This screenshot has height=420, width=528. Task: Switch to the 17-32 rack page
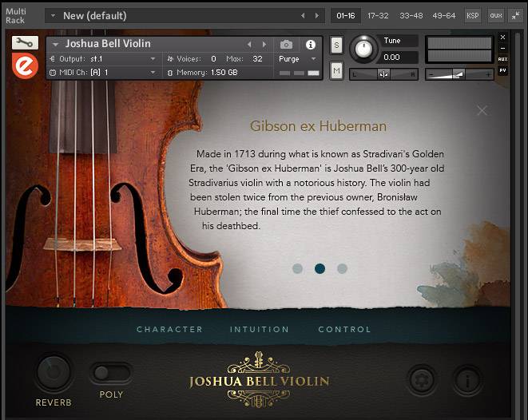pyautogui.click(x=379, y=15)
